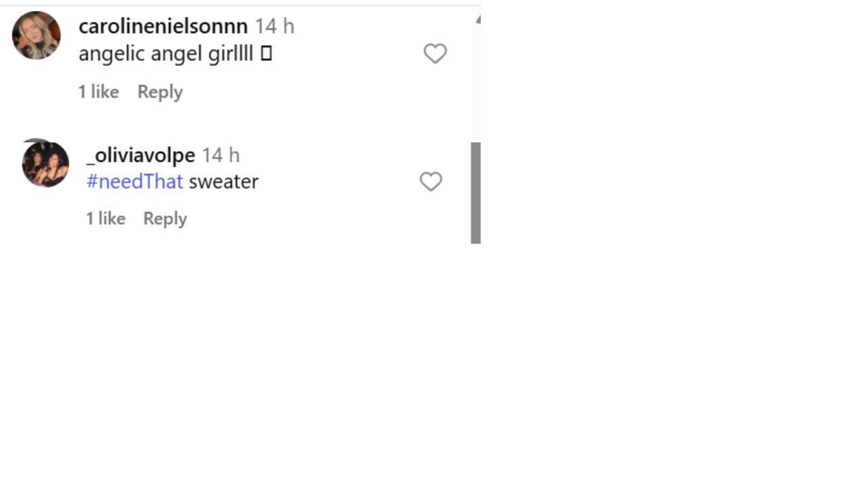Click the scrollbar track above the thumb
This screenshot has height=488, width=868.
(476, 81)
